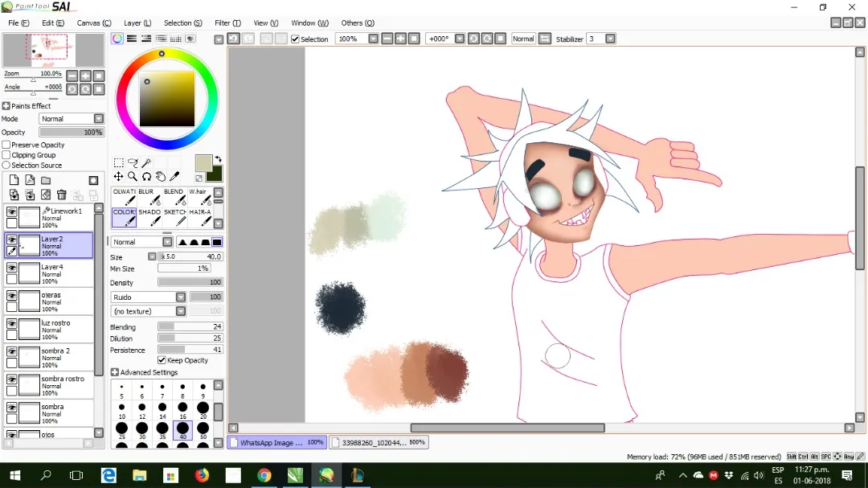868x488 pixels.
Task: Select the Move tool
Action: pyautogui.click(x=118, y=176)
